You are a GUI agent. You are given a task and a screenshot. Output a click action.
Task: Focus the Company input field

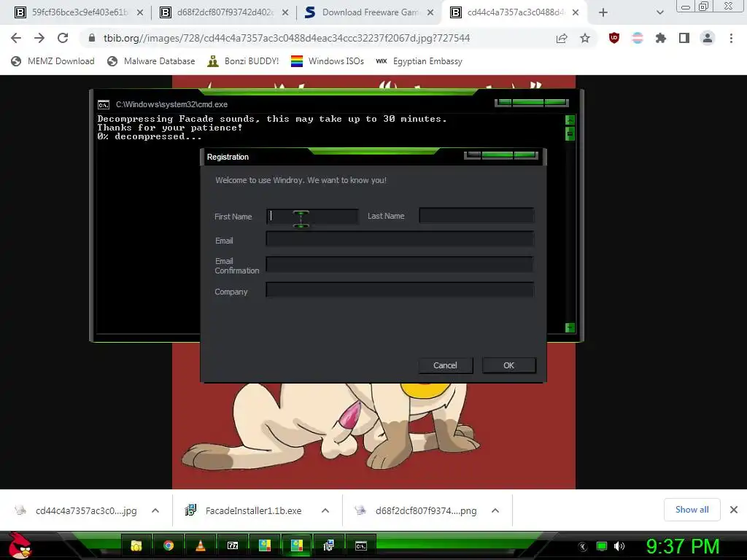click(400, 289)
